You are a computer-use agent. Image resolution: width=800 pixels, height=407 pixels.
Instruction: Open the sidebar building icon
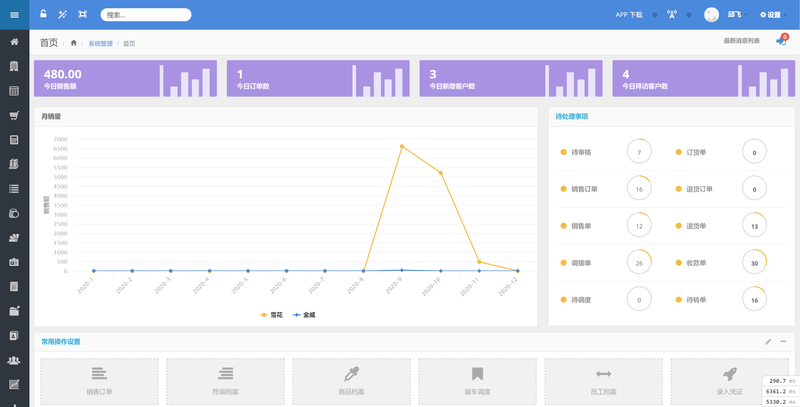coord(14,66)
